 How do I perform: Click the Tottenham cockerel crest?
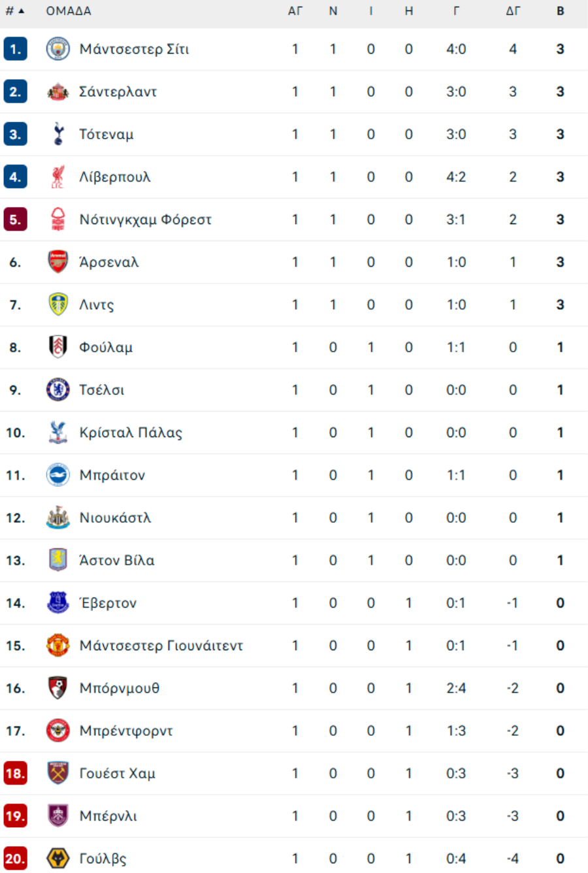click(x=58, y=135)
